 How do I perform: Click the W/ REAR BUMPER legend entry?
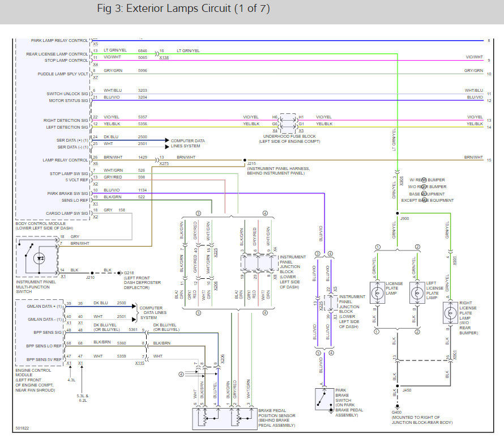[427, 180]
